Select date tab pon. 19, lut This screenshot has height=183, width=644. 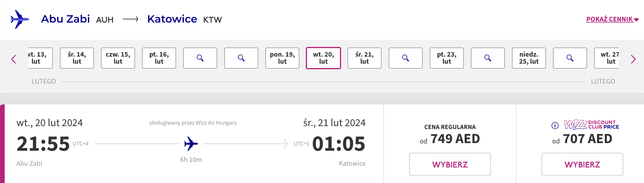click(x=282, y=58)
